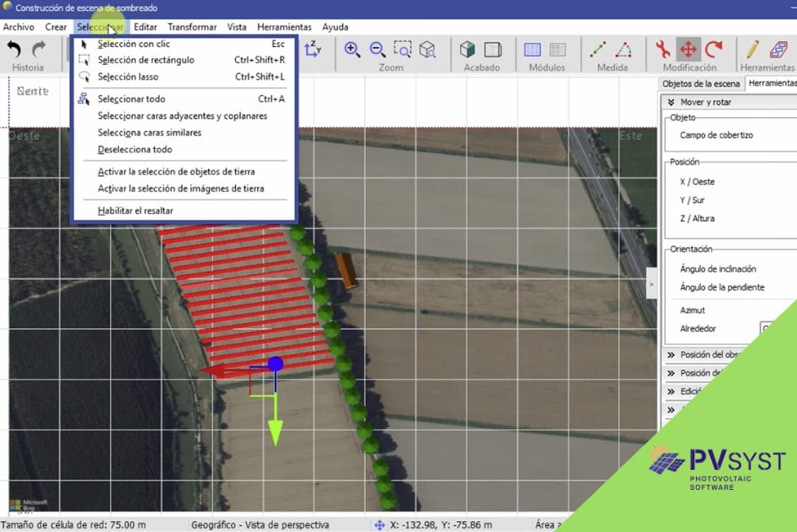Choose the wireframe Acabado icon
This screenshot has width=797, height=532.
point(493,49)
